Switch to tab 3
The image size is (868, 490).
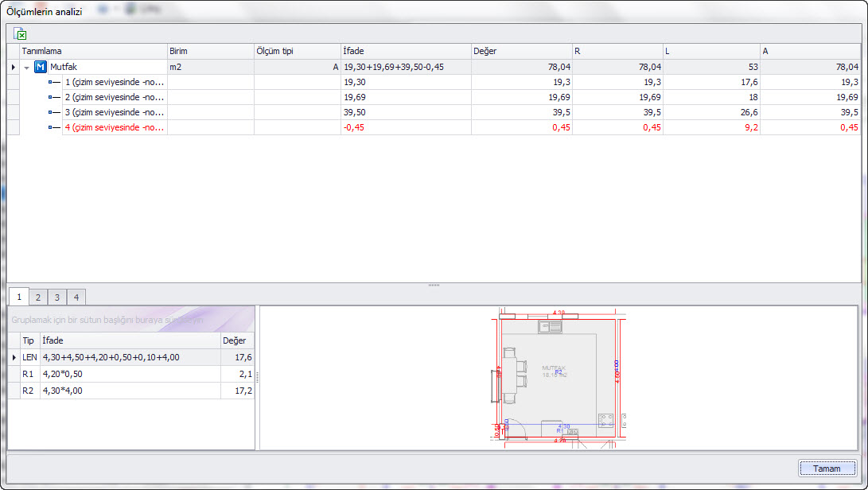tap(56, 297)
